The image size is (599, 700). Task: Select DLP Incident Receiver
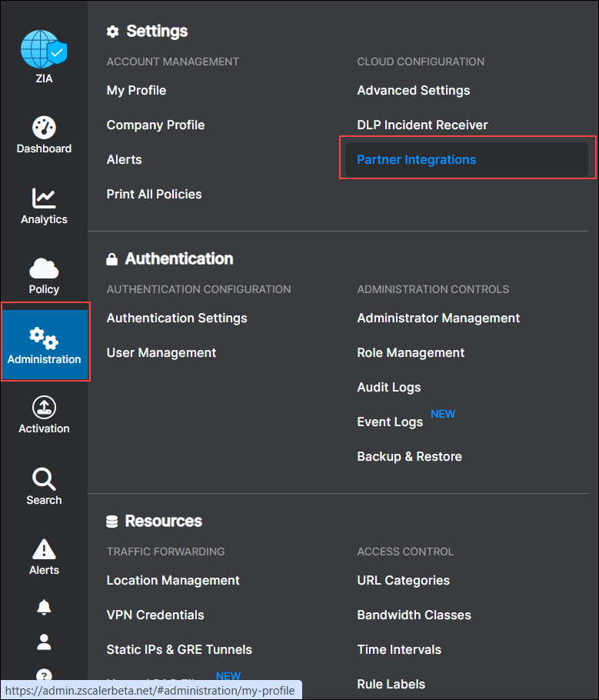[422, 125]
